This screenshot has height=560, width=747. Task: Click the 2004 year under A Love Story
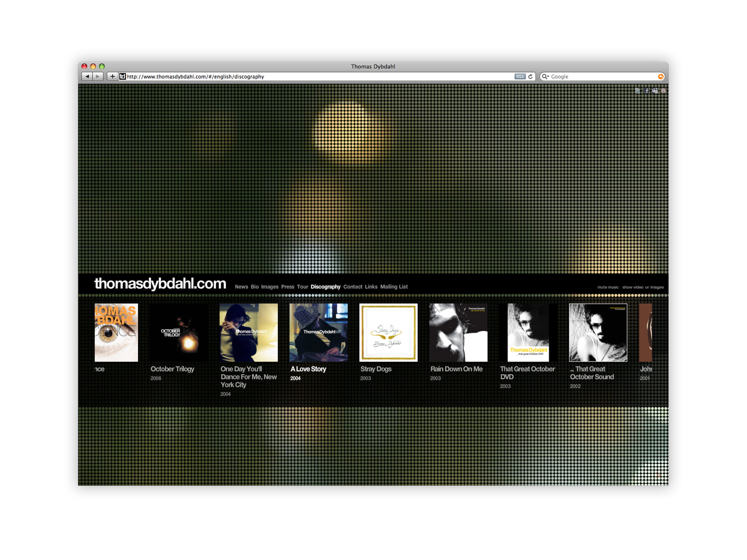296,378
